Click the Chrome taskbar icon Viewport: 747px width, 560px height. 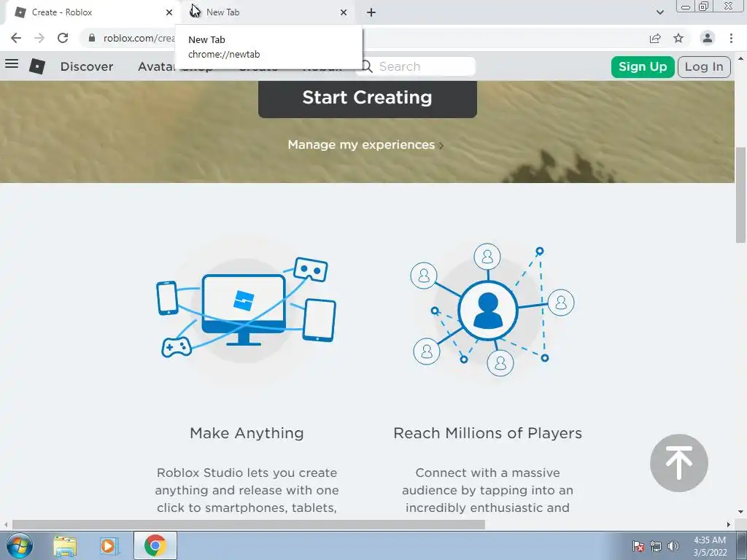tap(155, 545)
